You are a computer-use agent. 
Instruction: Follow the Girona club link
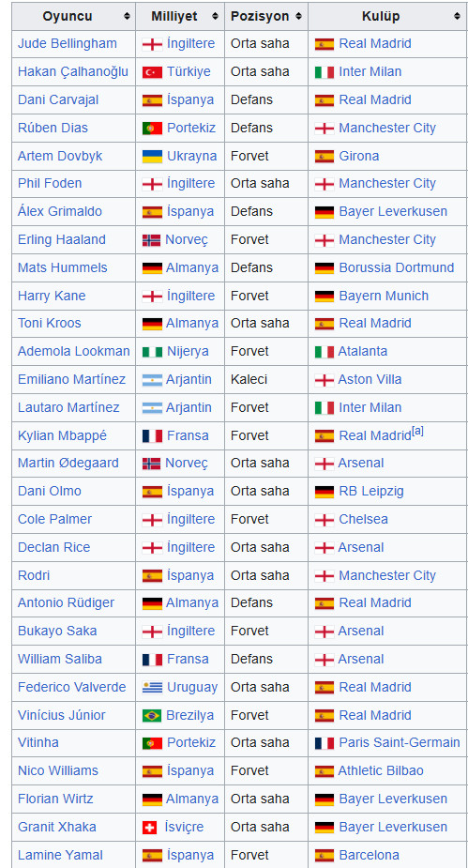pyautogui.click(x=359, y=156)
